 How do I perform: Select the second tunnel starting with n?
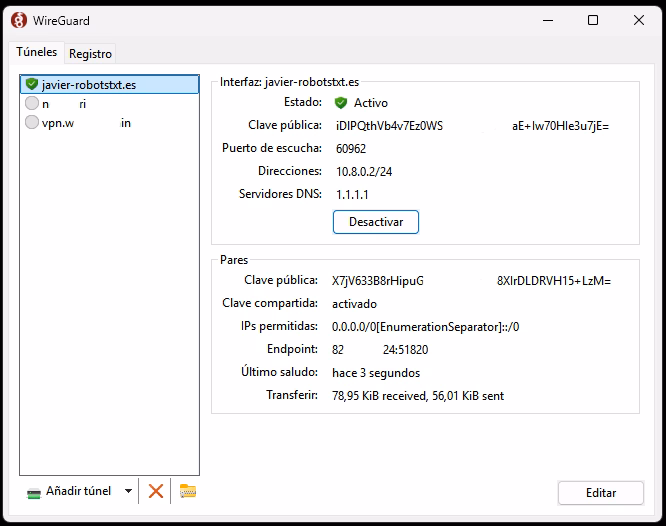(110, 104)
